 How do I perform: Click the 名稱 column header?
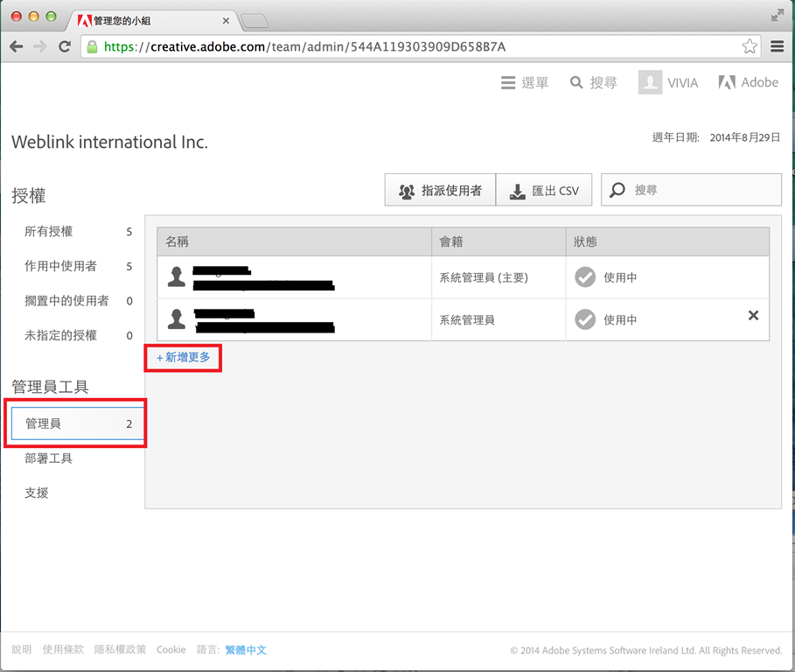(x=294, y=241)
